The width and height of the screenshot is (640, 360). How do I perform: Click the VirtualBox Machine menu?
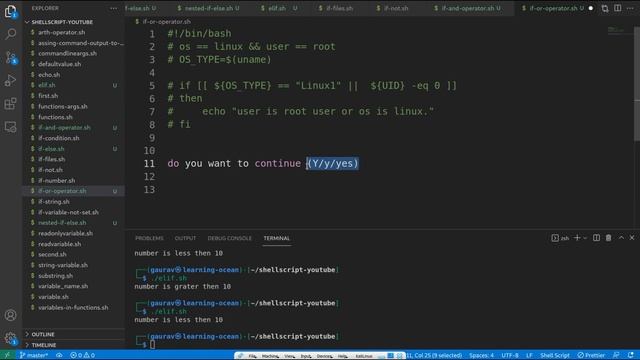coord(270,356)
